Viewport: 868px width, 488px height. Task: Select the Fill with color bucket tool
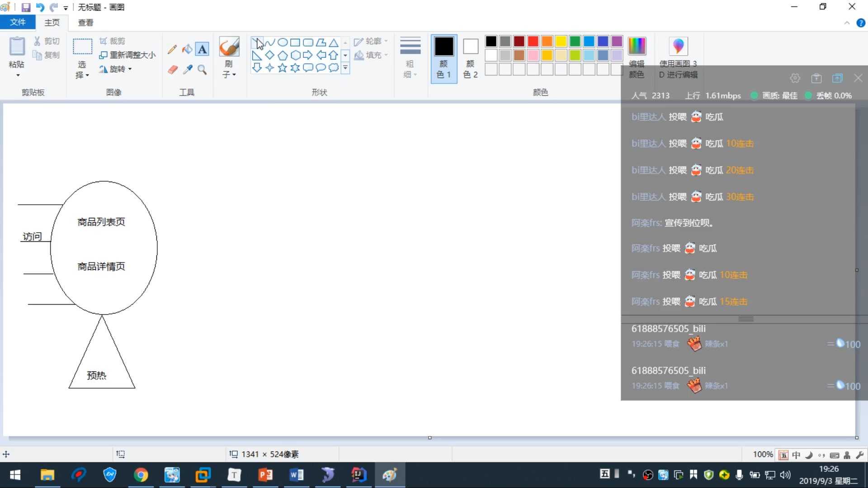click(187, 49)
